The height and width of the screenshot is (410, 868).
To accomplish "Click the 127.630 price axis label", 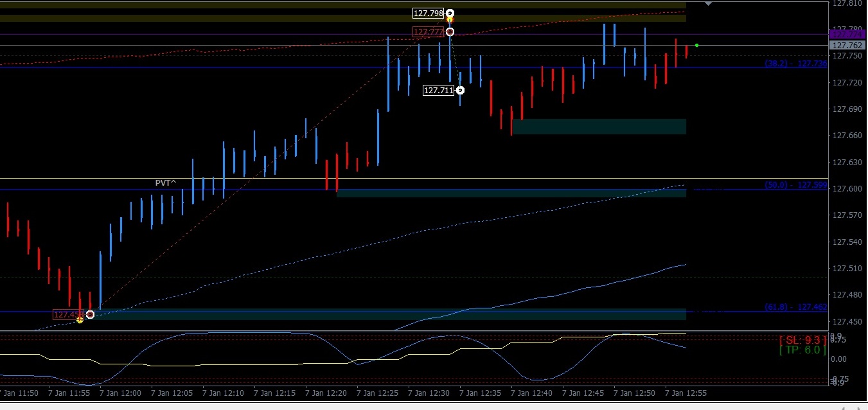I will 847,163.
